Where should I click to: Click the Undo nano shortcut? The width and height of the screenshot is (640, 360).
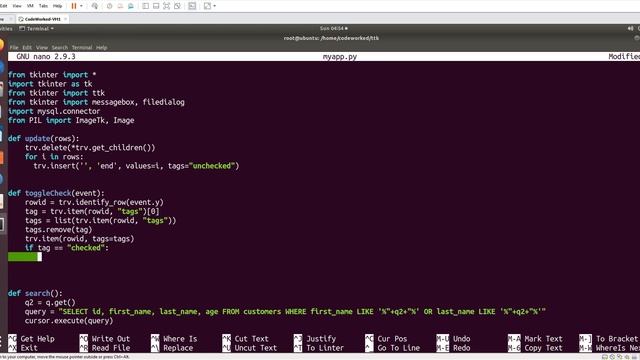click(x=453, y=339)
